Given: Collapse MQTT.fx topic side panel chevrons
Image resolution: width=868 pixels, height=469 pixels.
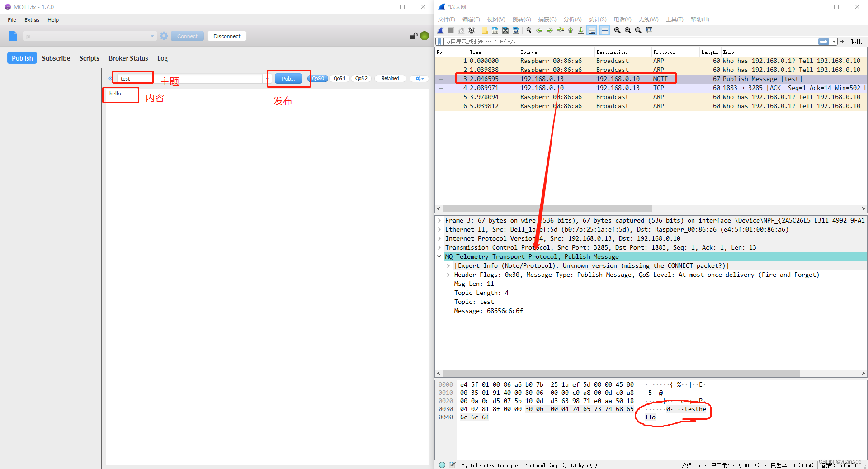Looking at the screenshot, I should click(110, 78).
